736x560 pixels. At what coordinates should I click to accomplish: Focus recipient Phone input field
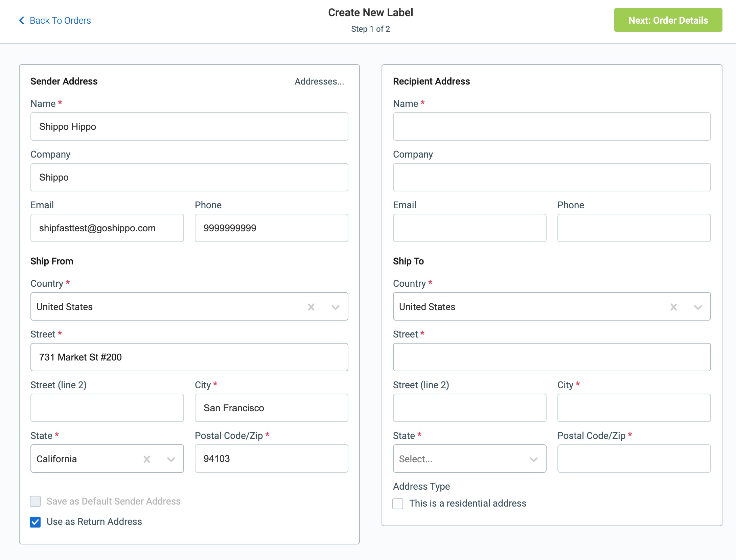[x=634, y=228]
